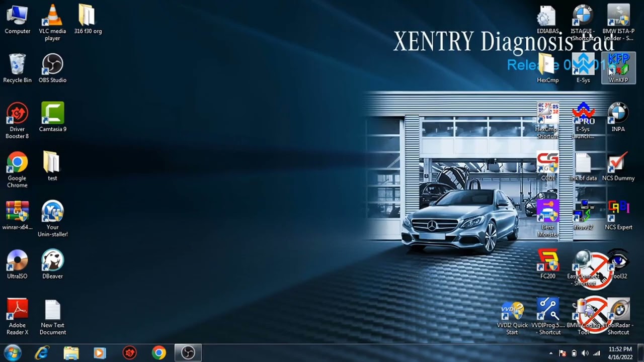644x362 pixels.
Task: Select the winrar-x64 installer icon
Action: click(x=17, y=216)
